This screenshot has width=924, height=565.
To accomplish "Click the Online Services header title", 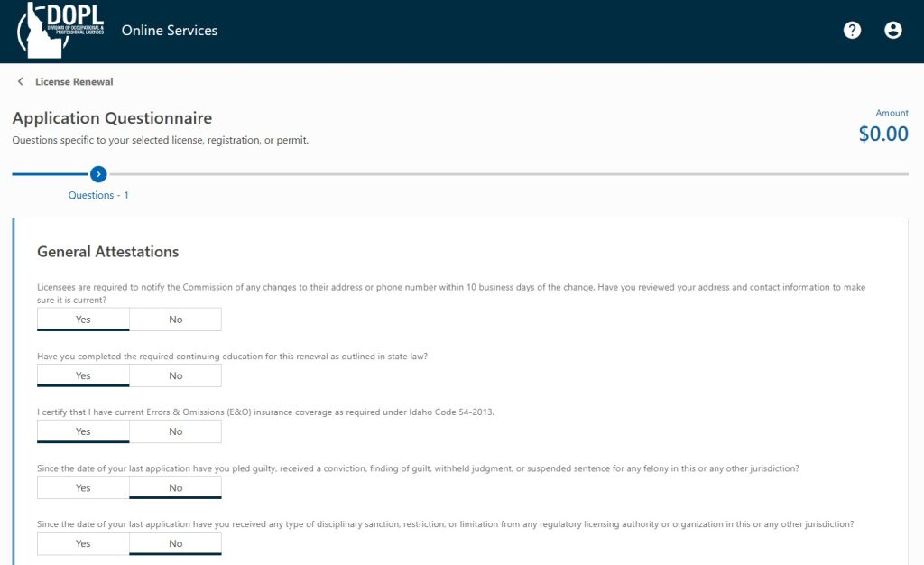I will (x=170, y=30).
